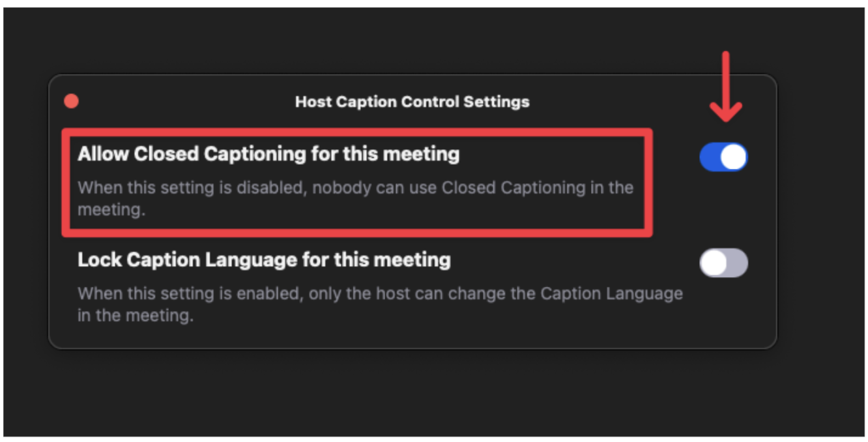Select the Allow Closed Captioning heading

(268, 155)
